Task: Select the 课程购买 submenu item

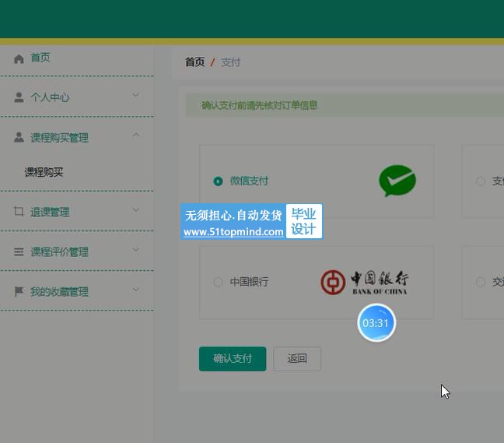Action: [44, 172]
